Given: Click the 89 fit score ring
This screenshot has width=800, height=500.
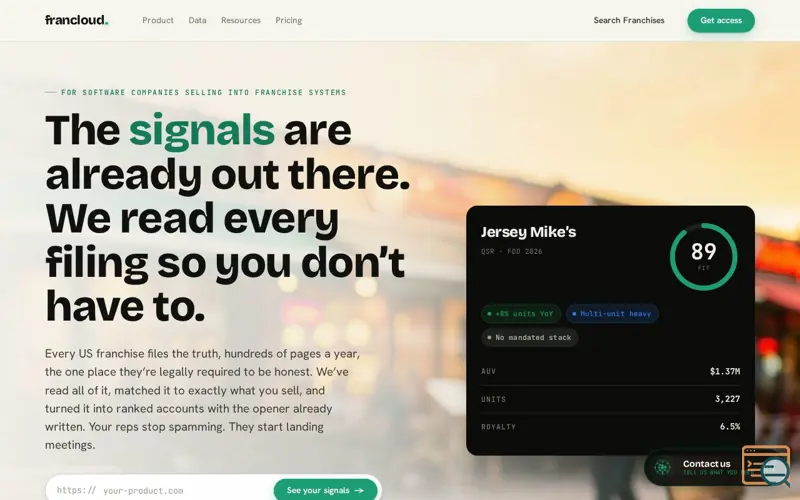Looking at the screenshot, I should pos(704,257).
